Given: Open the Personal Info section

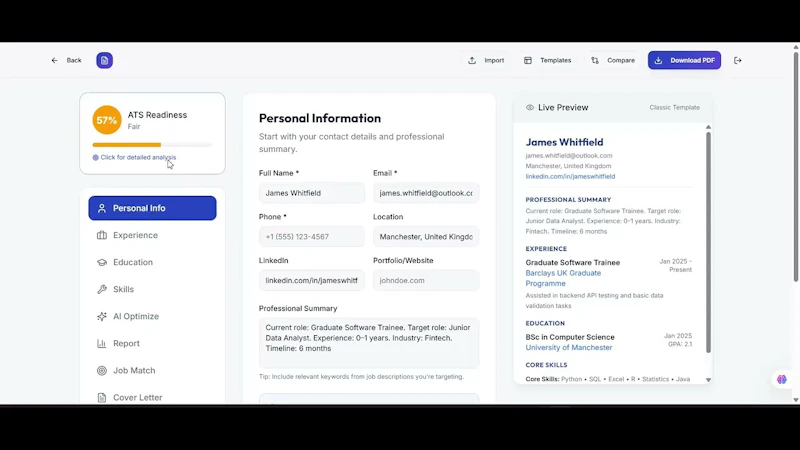Looking at the screenshot, I should (152, 208).
